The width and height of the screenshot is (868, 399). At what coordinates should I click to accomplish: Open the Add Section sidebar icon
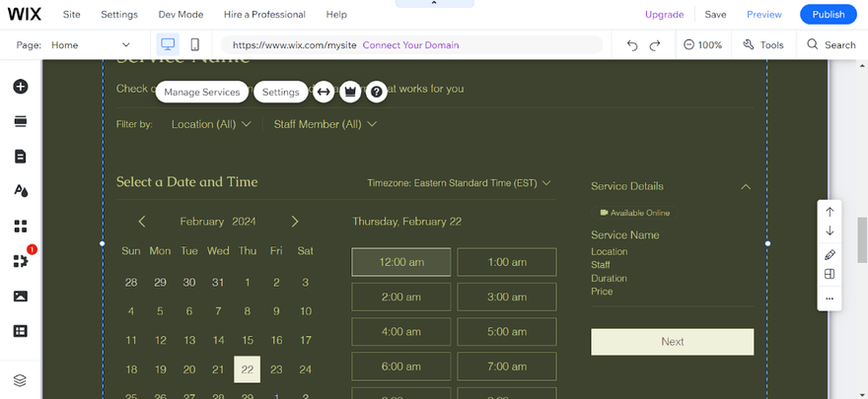point(21,121)
